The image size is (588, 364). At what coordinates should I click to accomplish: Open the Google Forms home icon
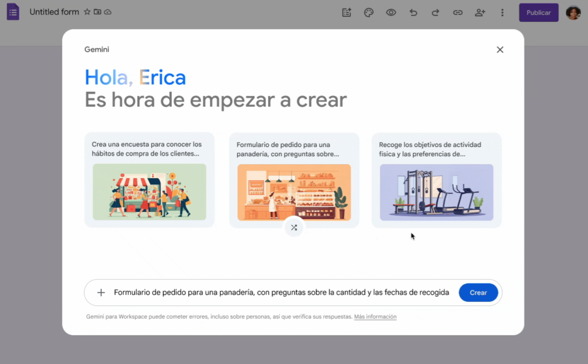tap(13, 12)
